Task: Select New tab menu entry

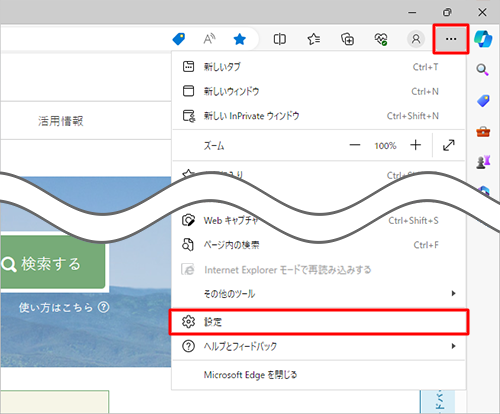Action: point(318,67)
